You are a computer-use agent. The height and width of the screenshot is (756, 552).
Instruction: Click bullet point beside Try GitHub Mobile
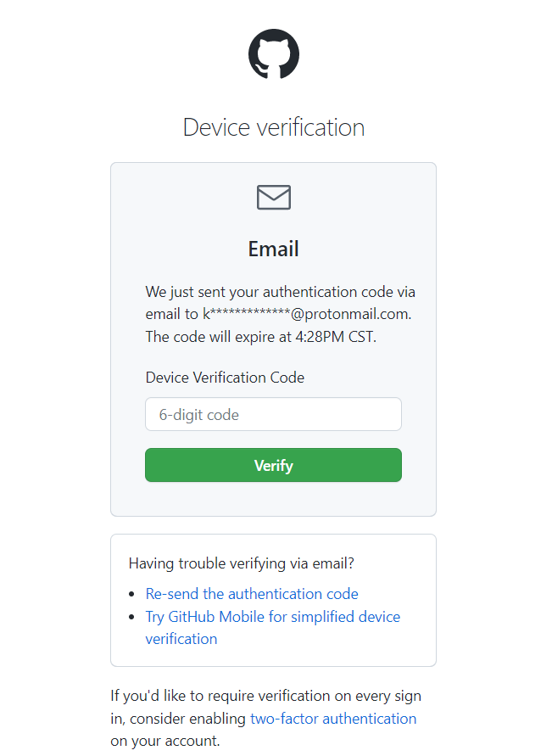point(132,617)
